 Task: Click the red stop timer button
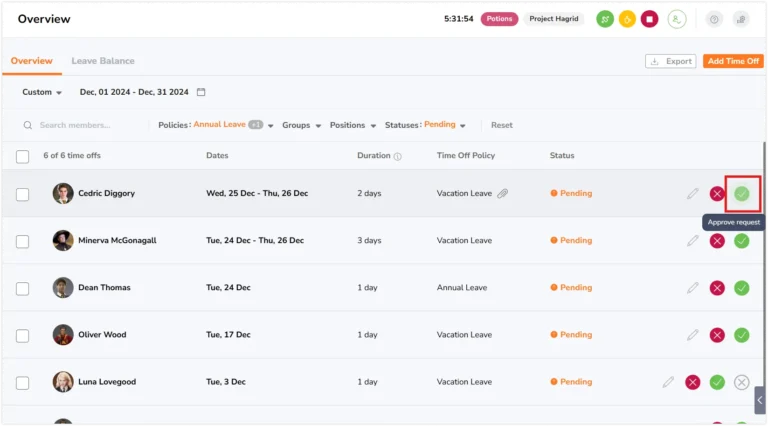click(x=649, y=19)
